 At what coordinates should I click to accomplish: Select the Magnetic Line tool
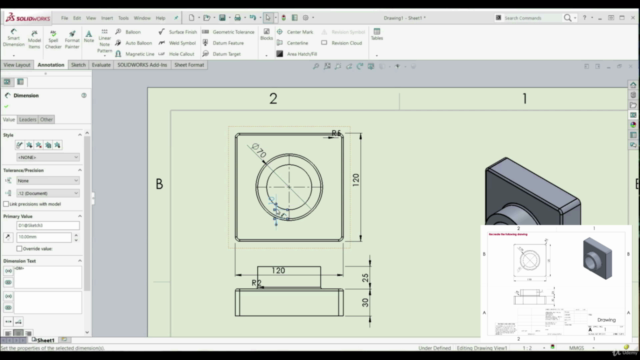coord(135,54)
